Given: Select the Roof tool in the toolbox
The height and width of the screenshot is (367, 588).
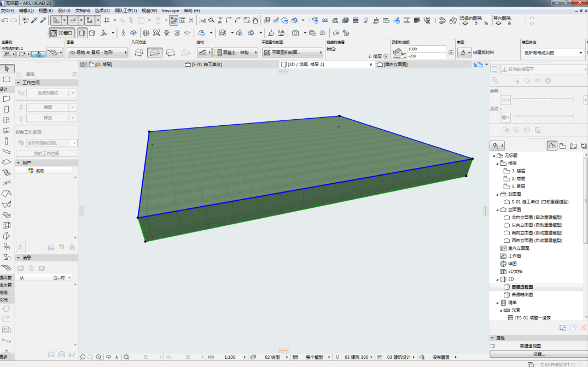Looking at the screenshot, I should point(7,194).
